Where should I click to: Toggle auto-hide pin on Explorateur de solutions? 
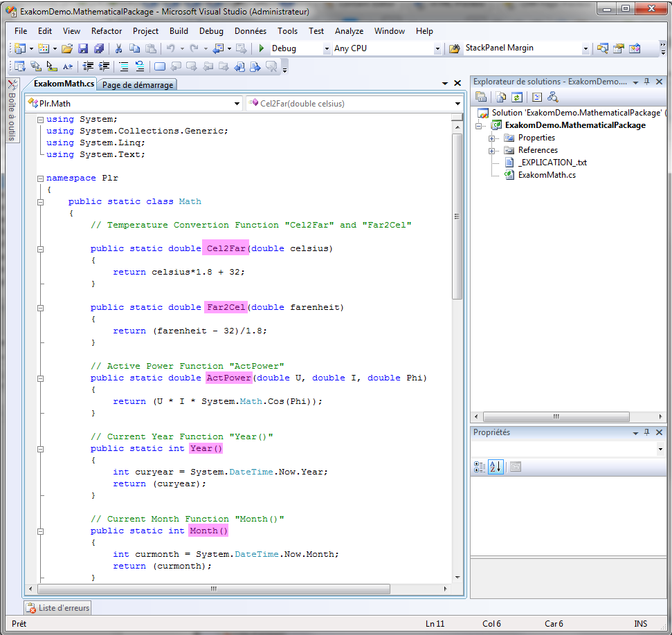[x=646, y=82]
